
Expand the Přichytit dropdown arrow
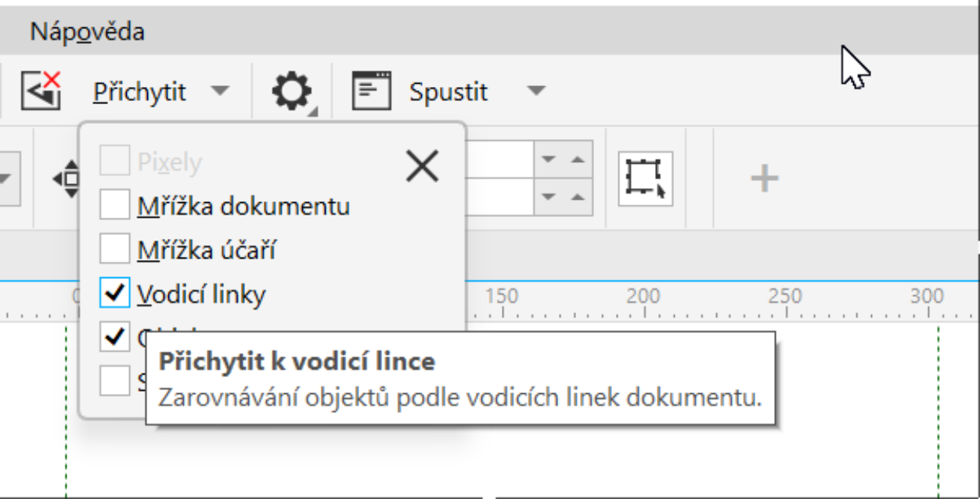pos(221,92)
